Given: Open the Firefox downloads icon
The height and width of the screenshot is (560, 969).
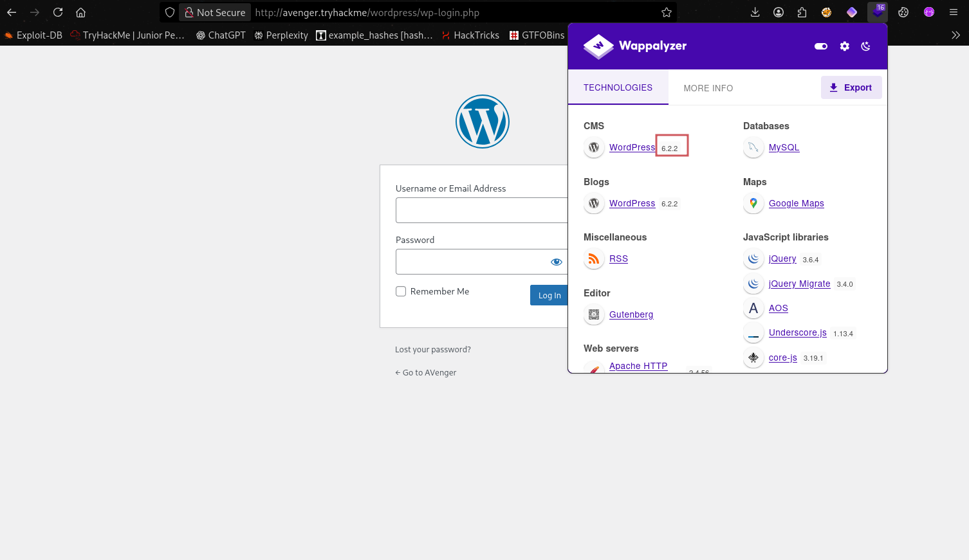Looking at the screenshot, I should (755, 12).
